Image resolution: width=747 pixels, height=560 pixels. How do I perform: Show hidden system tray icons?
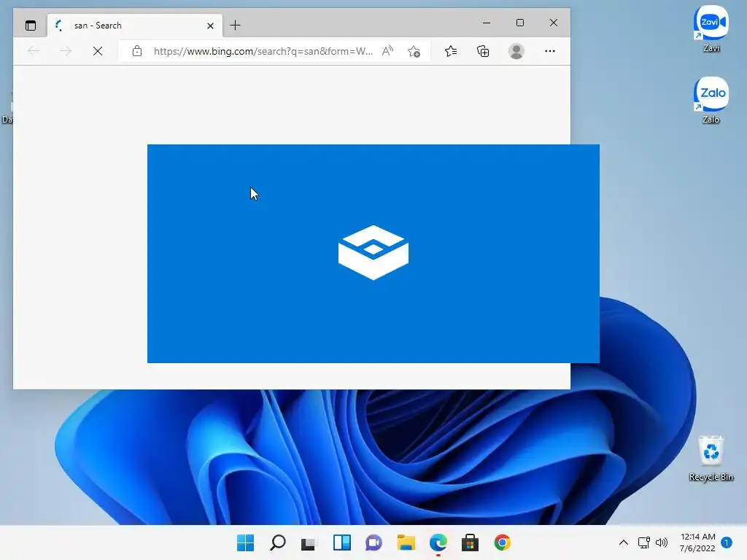point(623,542)
